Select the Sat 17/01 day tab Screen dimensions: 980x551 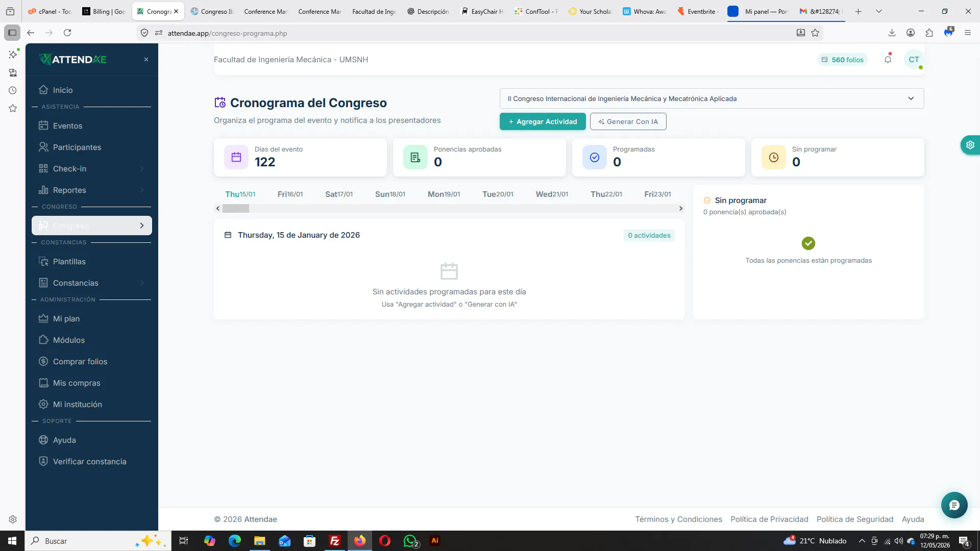tap(339, 194)
